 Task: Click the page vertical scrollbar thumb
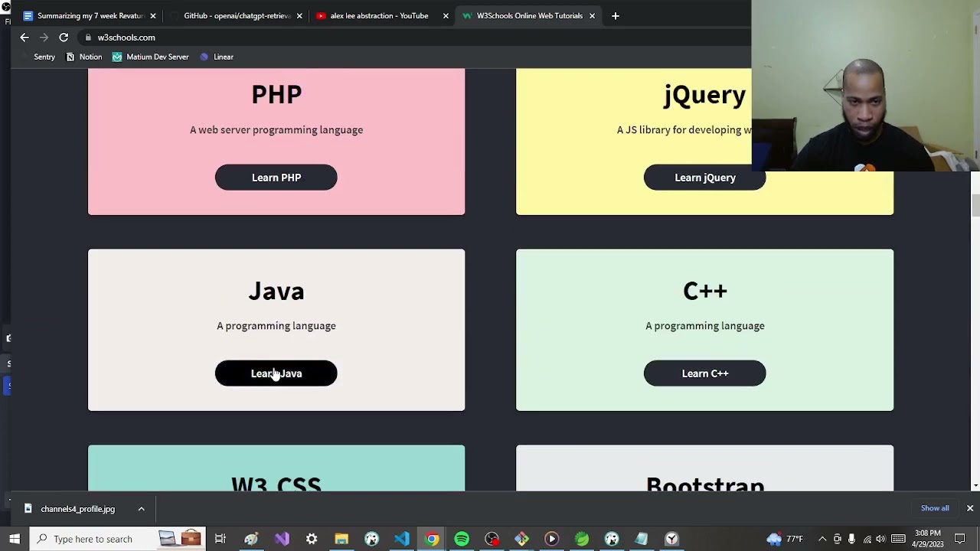pyautogui.click(x=975, y=205)
